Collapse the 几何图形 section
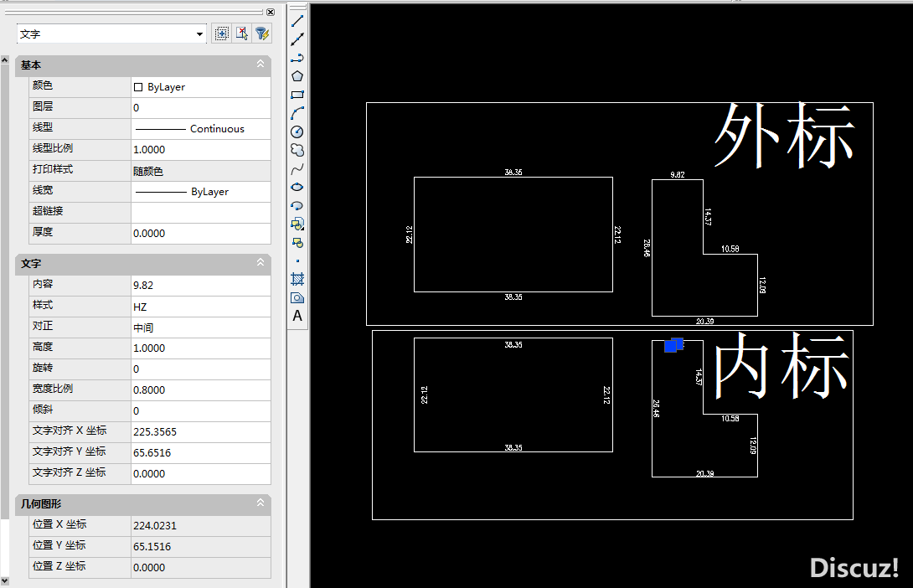913x588 pixels. 260,503
